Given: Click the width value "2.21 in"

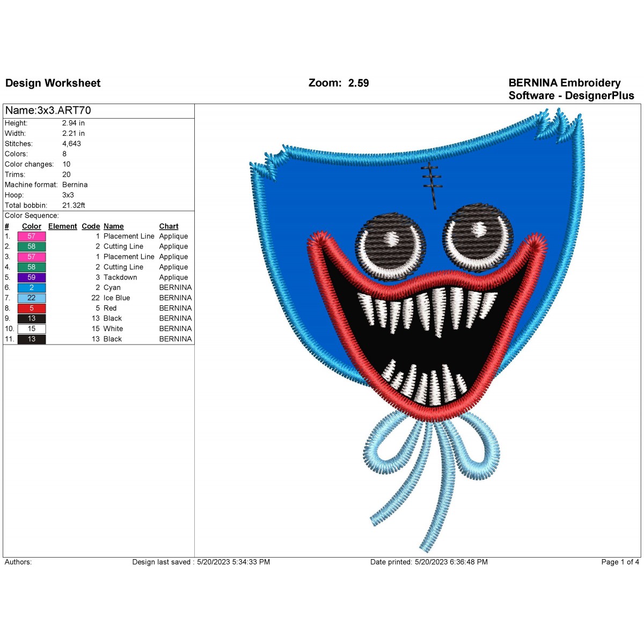Looking at the screenshot, I should [74, 133].
